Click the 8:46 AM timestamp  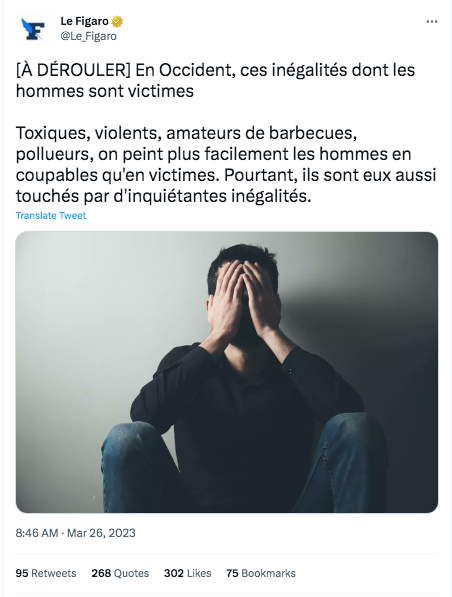pyautogui.click(x=37, y=533)
